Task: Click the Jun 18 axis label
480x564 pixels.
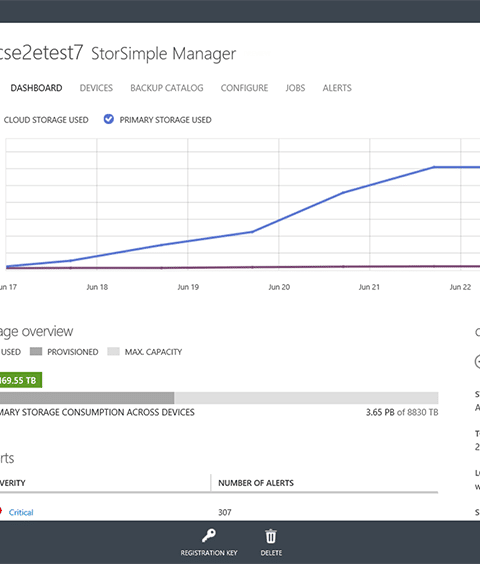Action: [97, 287]
